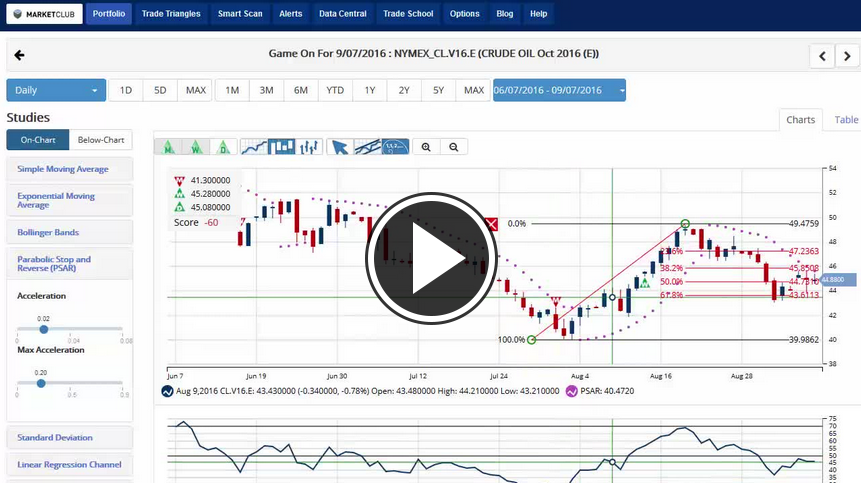The height and width of the screenshot is (483, 861).
Task: Toggle the monthly Trade Triangle icon
Action: pyautogui.click(x=169, y=147)
